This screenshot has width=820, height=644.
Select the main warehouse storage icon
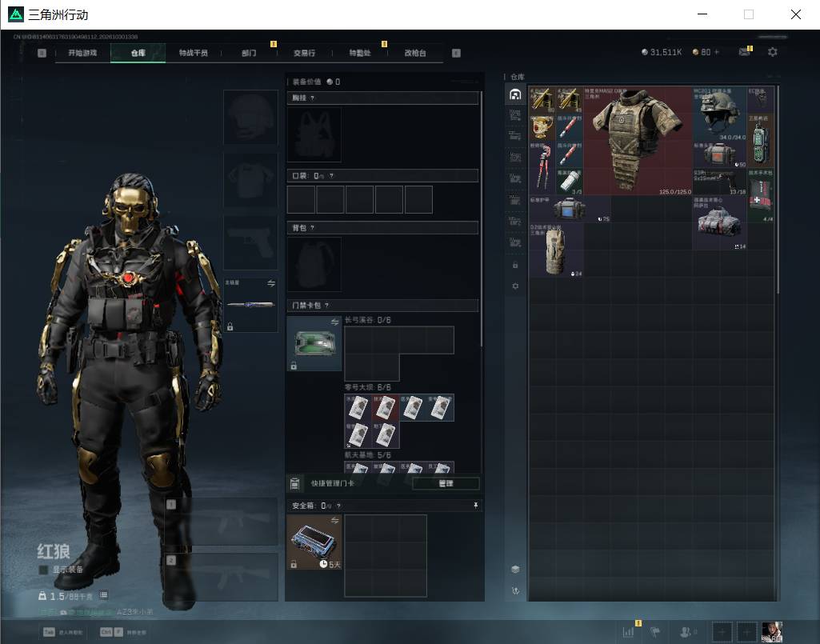[x=515, y=94]
